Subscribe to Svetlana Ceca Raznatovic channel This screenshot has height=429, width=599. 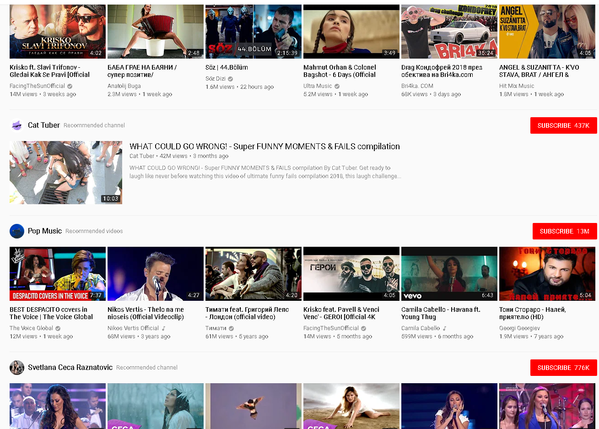(563, 368)
